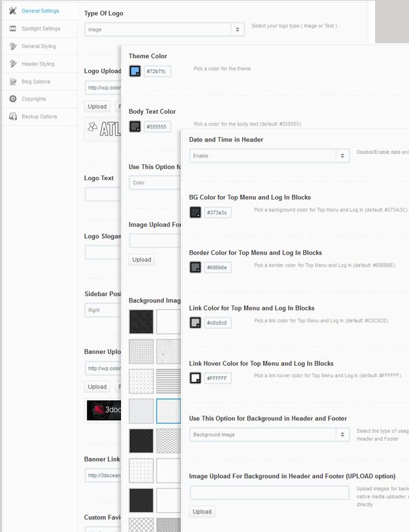409x532 pixels.
Task: Click Upload button for Header and Footer background
Action: point(202,511)
